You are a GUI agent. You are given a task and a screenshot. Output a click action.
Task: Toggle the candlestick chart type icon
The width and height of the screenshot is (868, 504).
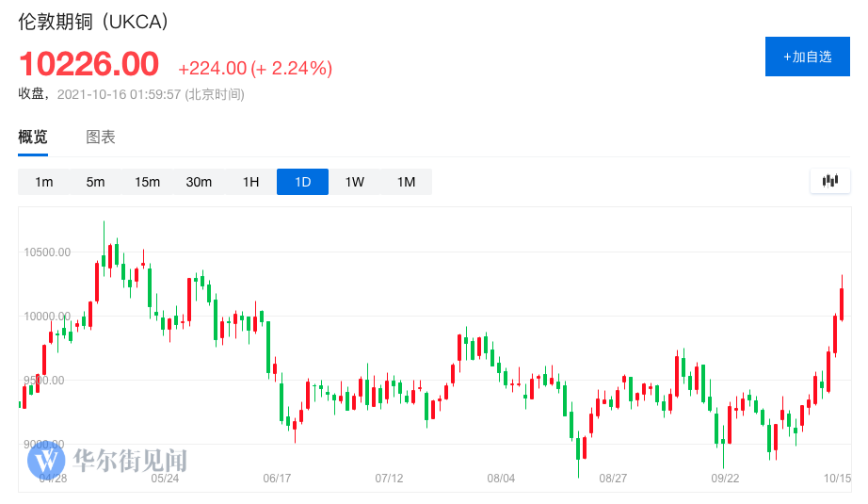coord(829,181)
